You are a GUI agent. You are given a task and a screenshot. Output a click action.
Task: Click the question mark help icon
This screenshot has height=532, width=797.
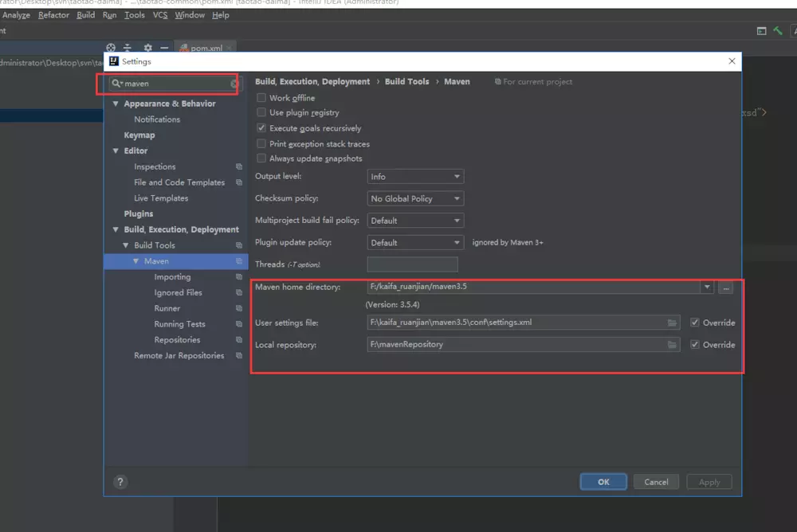click(x=120, y=482)
